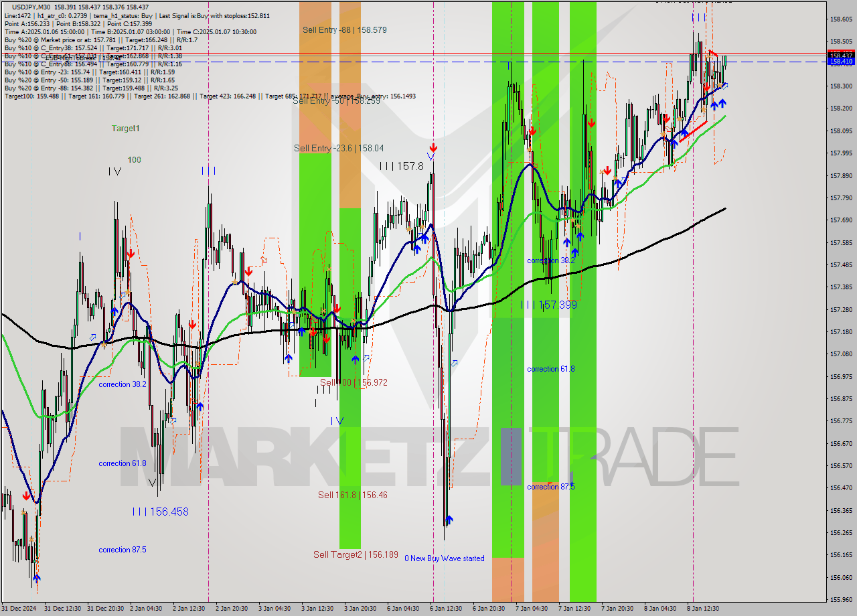Screen dimensions: 857x616
Task: Click red down arrow above the 157.8 label
Action: pos(434,147)
